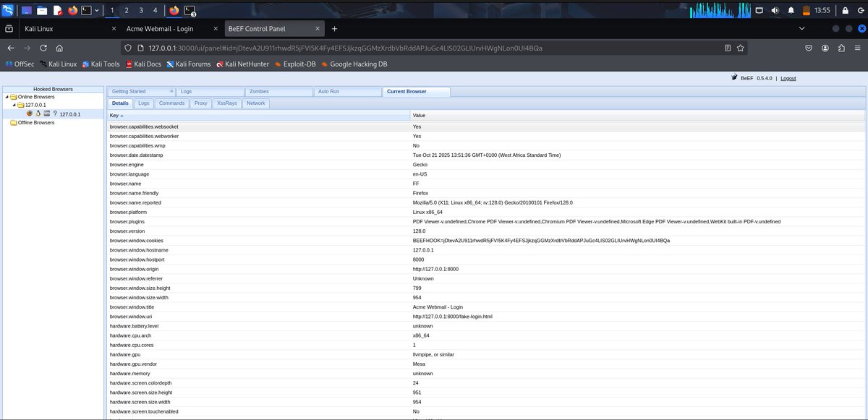Switch to the Kali Linux browser tab
Image resolution: width=868 pixels, height=420 pixels.
(69, 28)
